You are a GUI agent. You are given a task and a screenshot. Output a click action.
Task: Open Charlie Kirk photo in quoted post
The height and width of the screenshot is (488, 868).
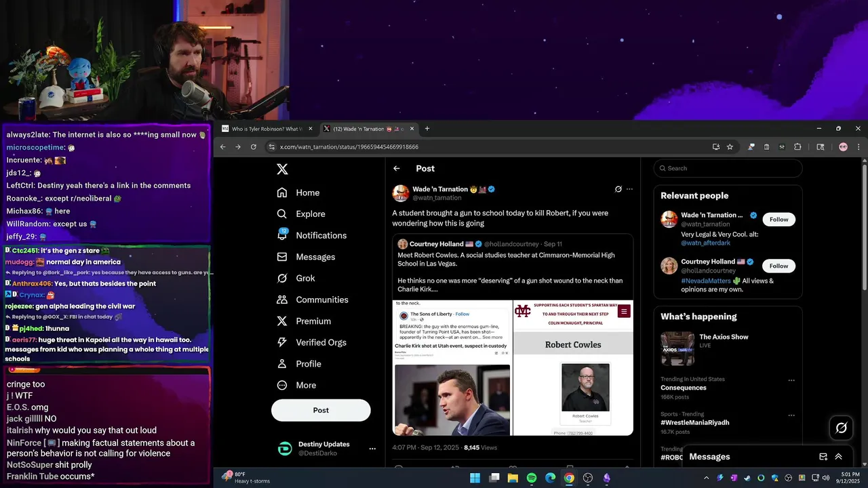point(452,400)
